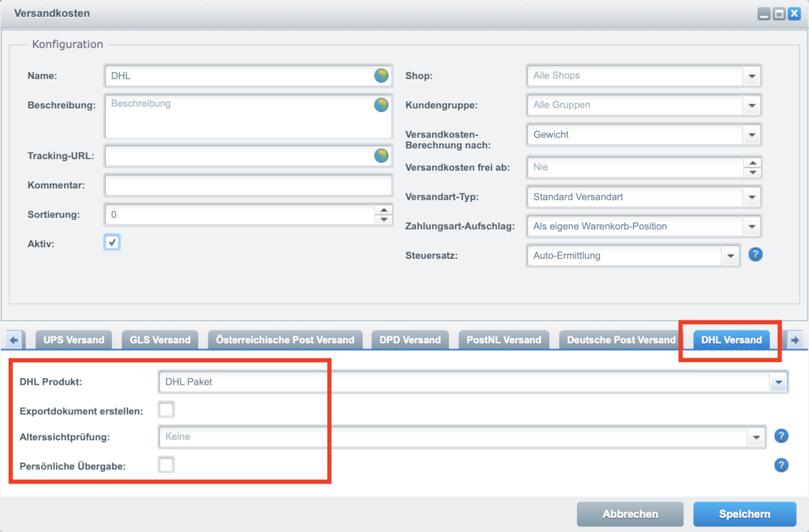Toggle the Aktiv checkbox

(x=112, y=242)
